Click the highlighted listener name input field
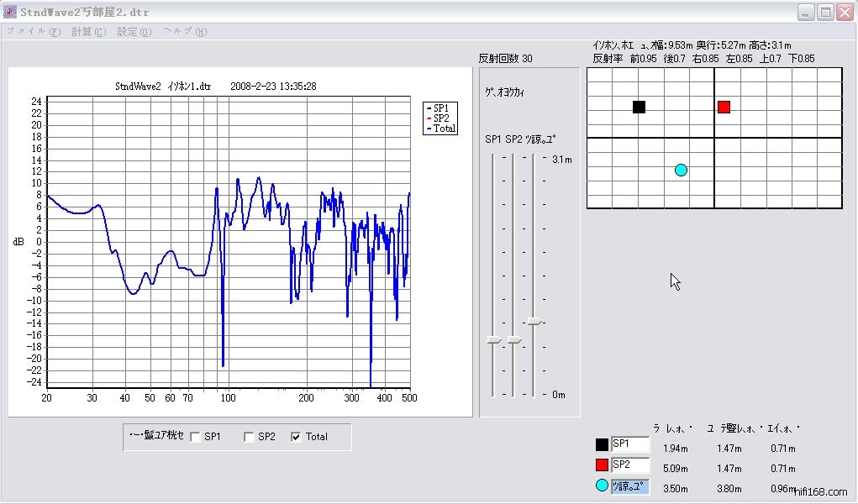858x504 pixels. pos(630,486)
